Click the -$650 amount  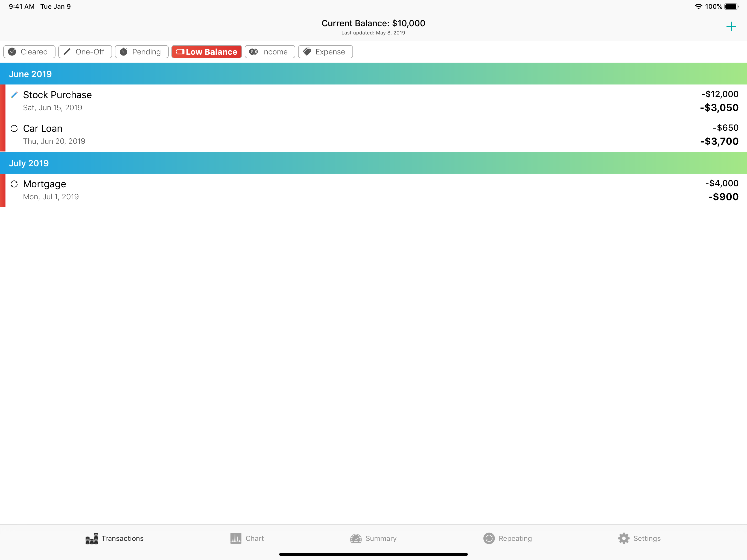tap(725, 128)
